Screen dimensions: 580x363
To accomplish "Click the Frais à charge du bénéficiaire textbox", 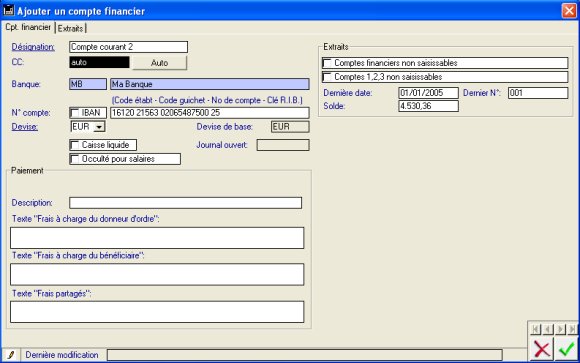I will click(x=157, y=274).
